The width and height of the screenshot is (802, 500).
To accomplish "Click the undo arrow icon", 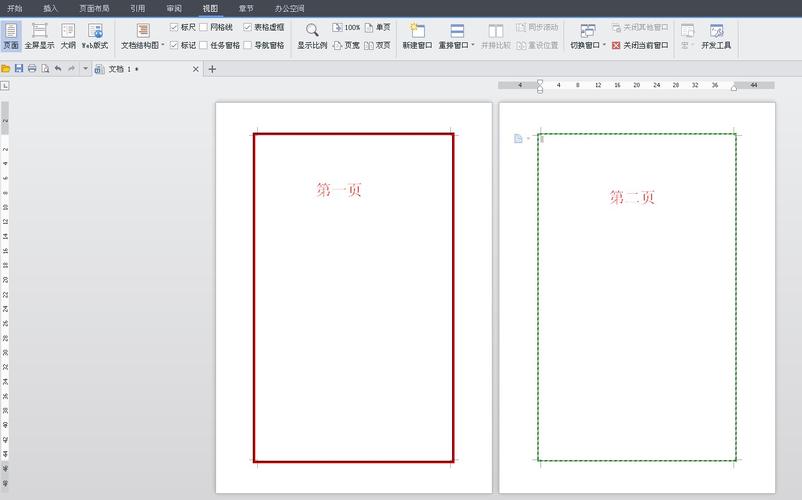I will click(x=58, y=69).
